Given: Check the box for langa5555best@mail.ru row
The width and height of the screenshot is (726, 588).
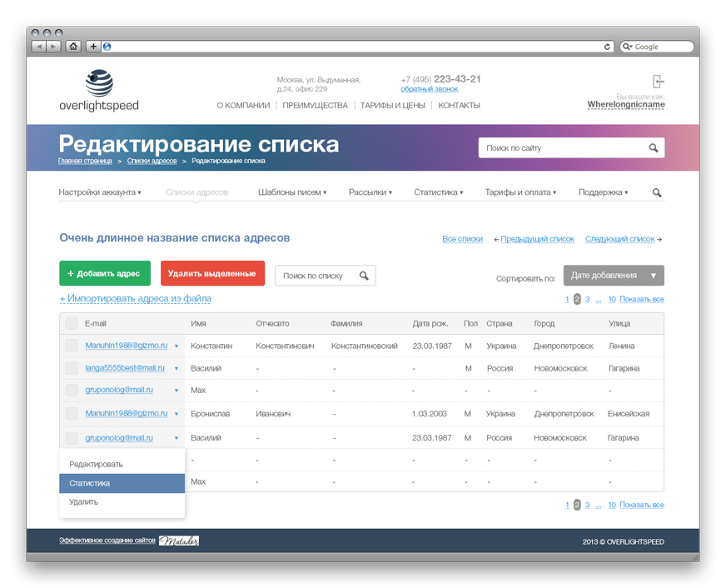Looking at the screenshot, I should (x=72, y=368).
